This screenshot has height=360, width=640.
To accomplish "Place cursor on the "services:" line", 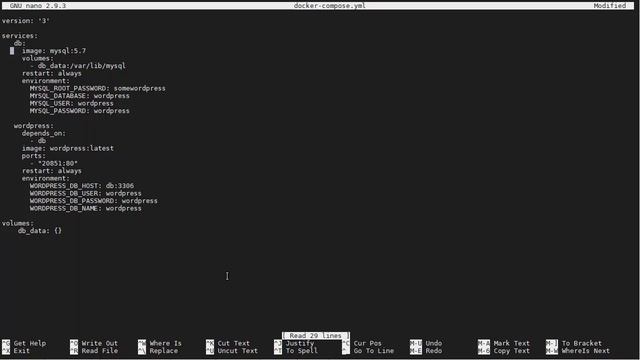I will point(20,36).
